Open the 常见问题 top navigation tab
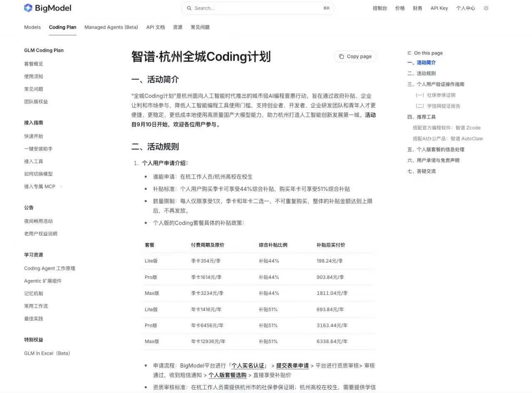 pos(200,27)
